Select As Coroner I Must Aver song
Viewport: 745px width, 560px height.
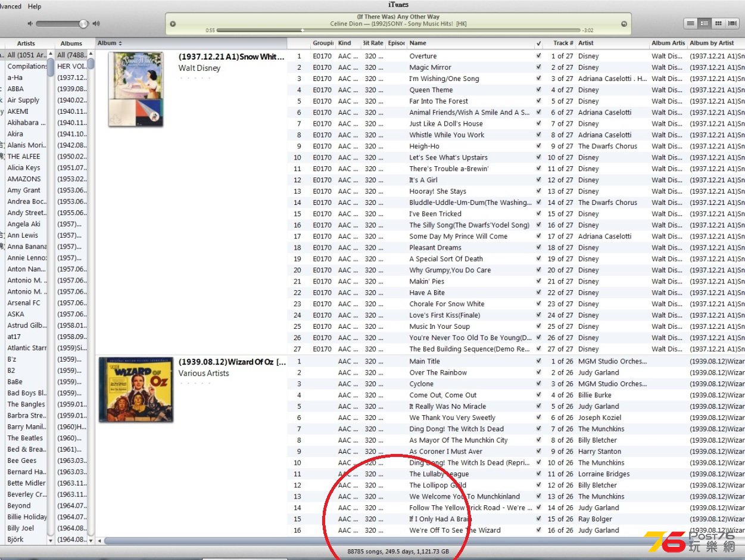tap(445, 452)
